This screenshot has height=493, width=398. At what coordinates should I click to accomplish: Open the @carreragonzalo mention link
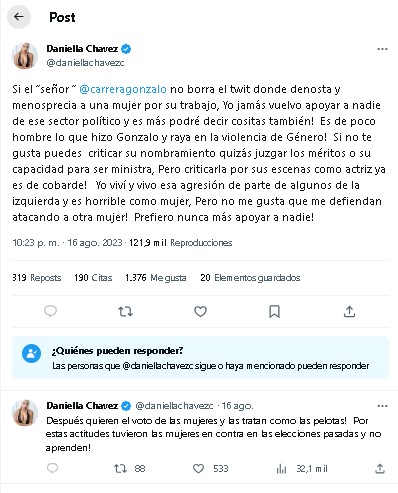point(123,89)
